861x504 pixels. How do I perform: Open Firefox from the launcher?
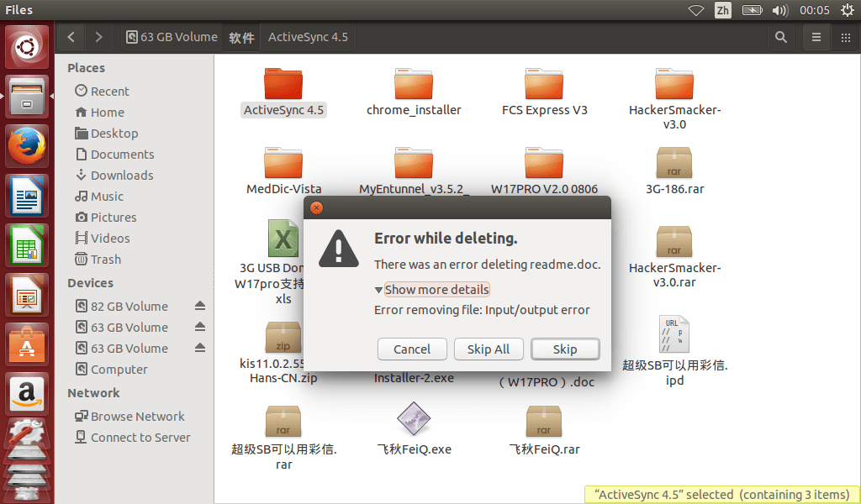pyautogui.click(x=27, y=146)
